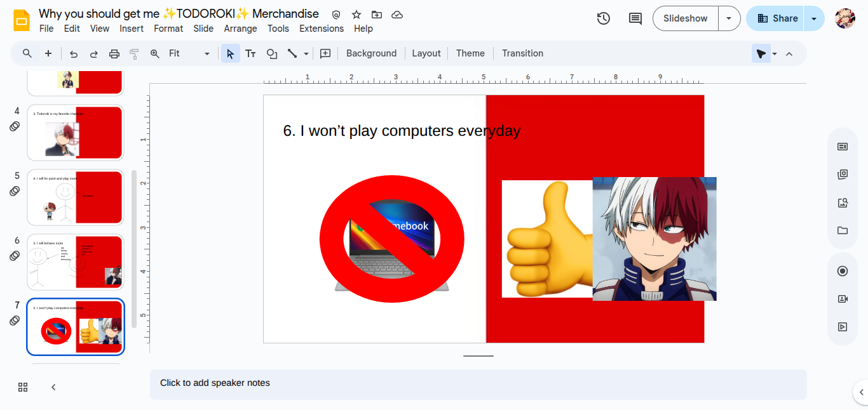This screenshot has height=410, width=868.
Task: Open linked-object icon beside slide 7
Action: (15, 321)
